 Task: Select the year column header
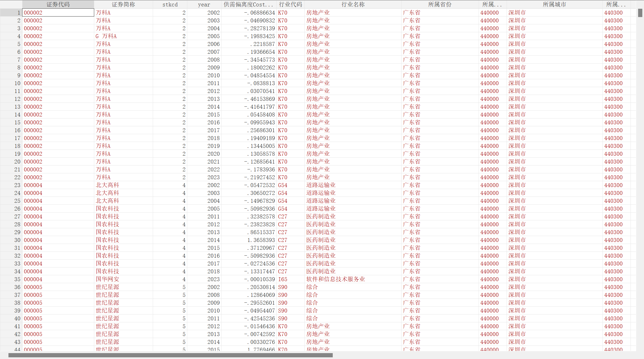[204, 4]
